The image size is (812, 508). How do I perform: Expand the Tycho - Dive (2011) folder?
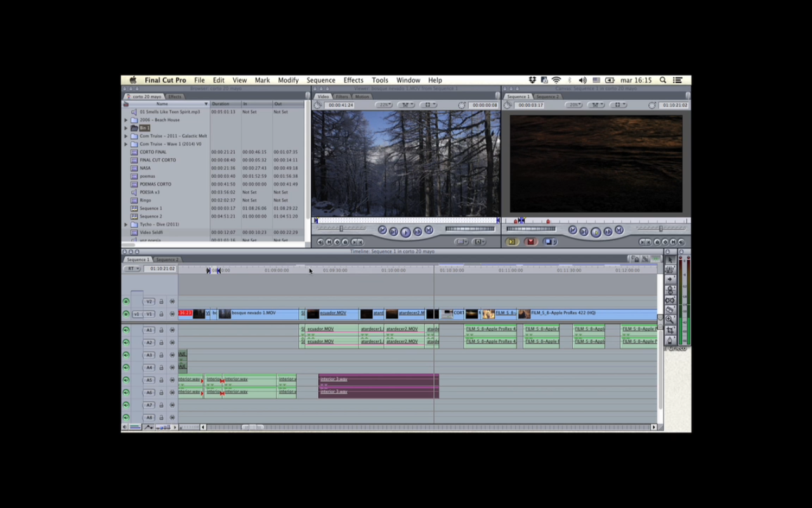(126, 224)
